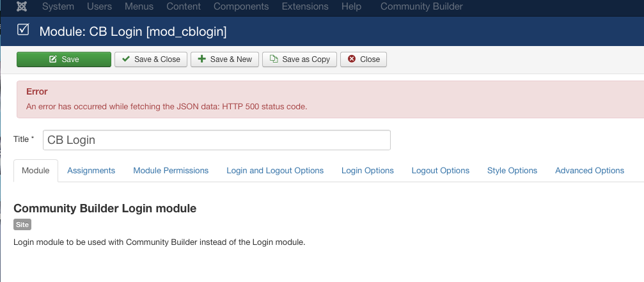Image resolution: width=644 pixels, height=282 pixels.
Task: Expand the Components dropdown menu
Action: tap(241, 6)
